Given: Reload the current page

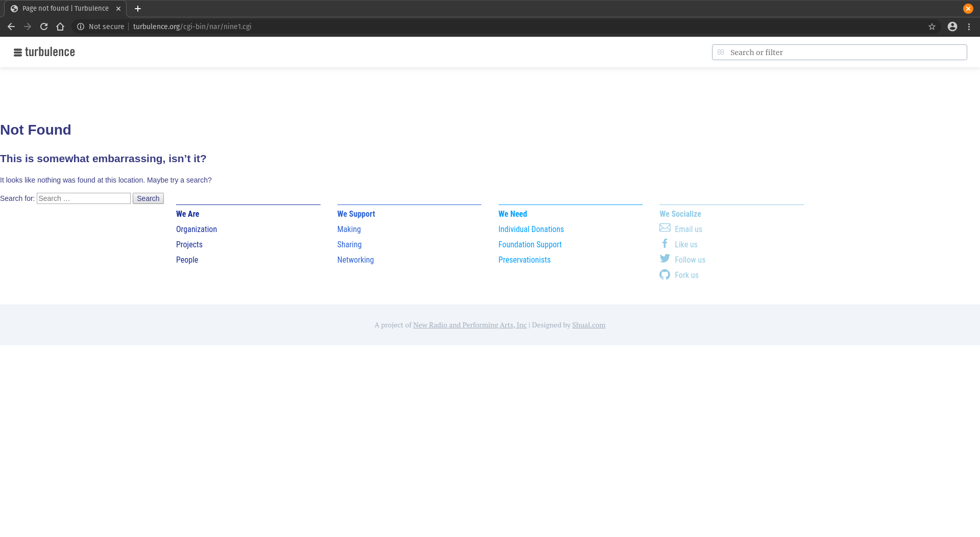Looking at the screenshot, I should tap(44, 27).
